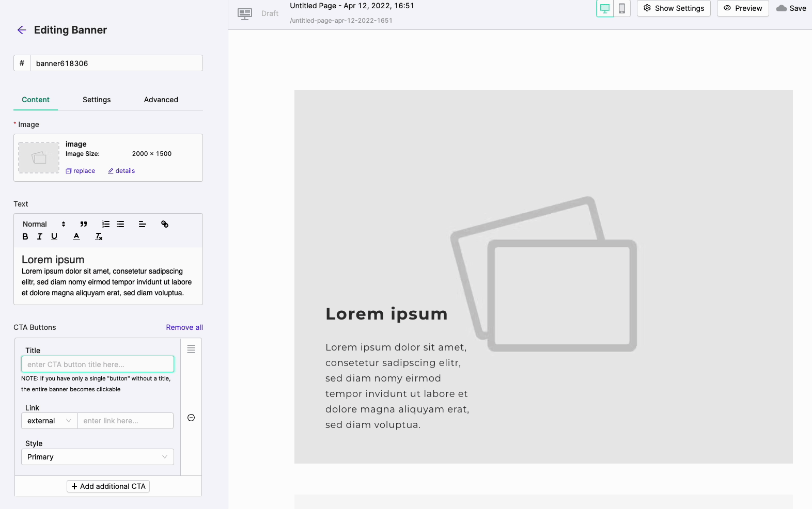The image size is (812, 509).
Task: Click the bullet list icon
Action: click(120, 224)
